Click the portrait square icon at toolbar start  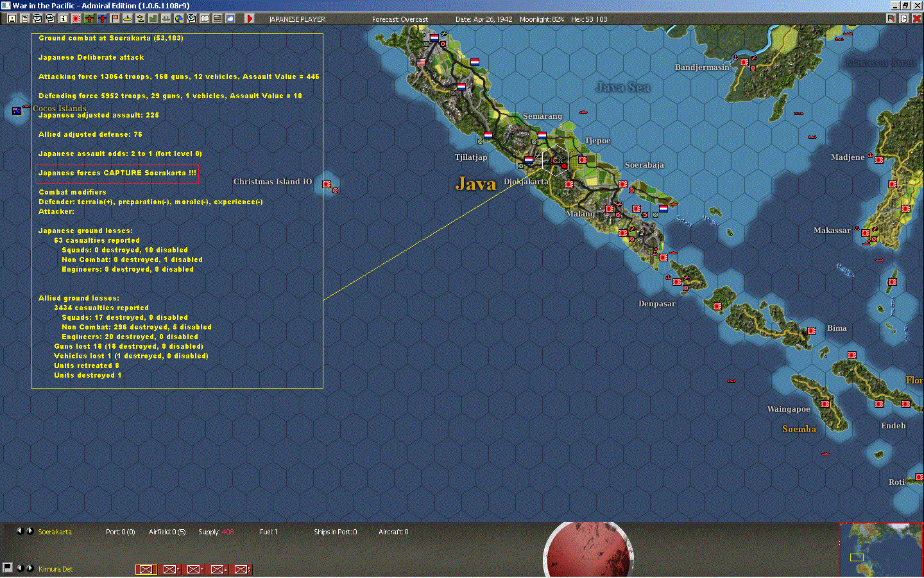12,19
